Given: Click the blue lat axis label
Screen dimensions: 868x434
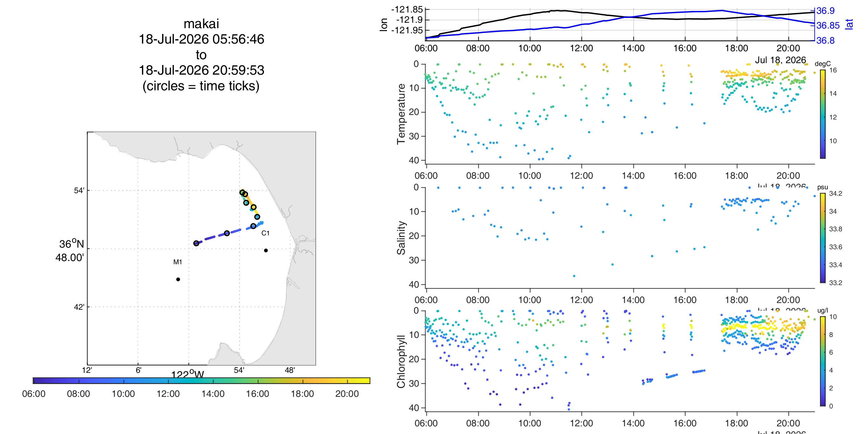Looking at the screenshot, I should (x=849, y=24).
